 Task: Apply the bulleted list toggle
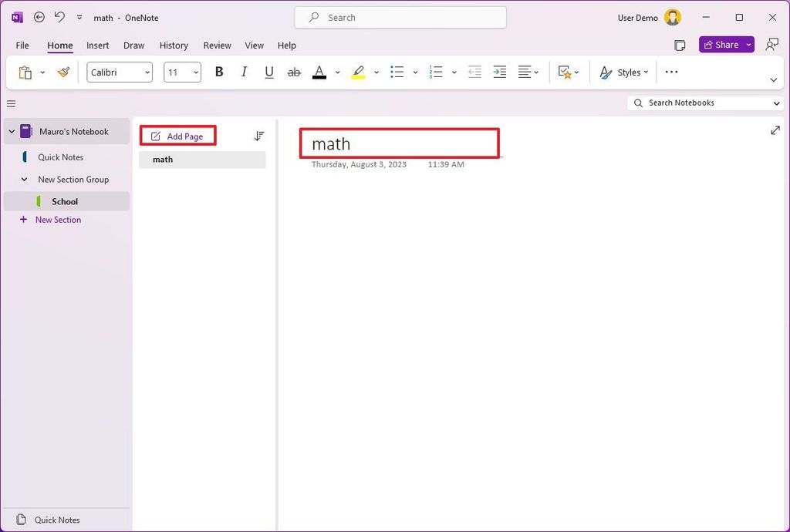pyautogui.click(x=397, y=72)
